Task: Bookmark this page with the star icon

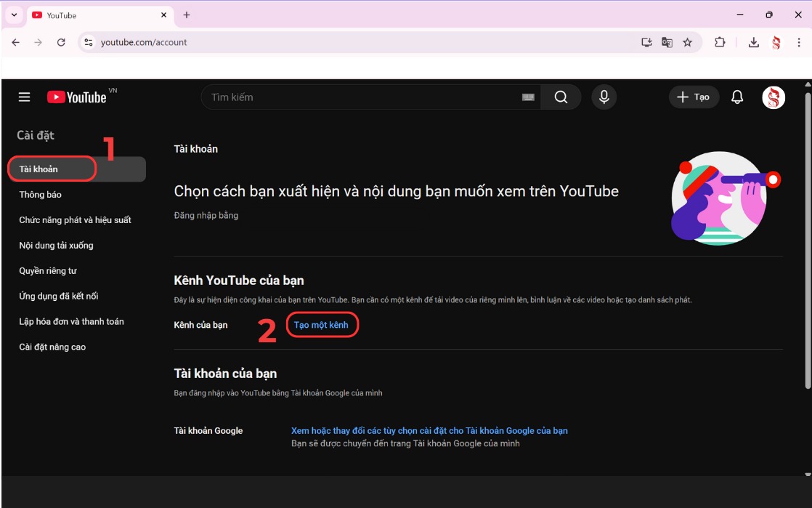Action: click(x=687, y=42)
